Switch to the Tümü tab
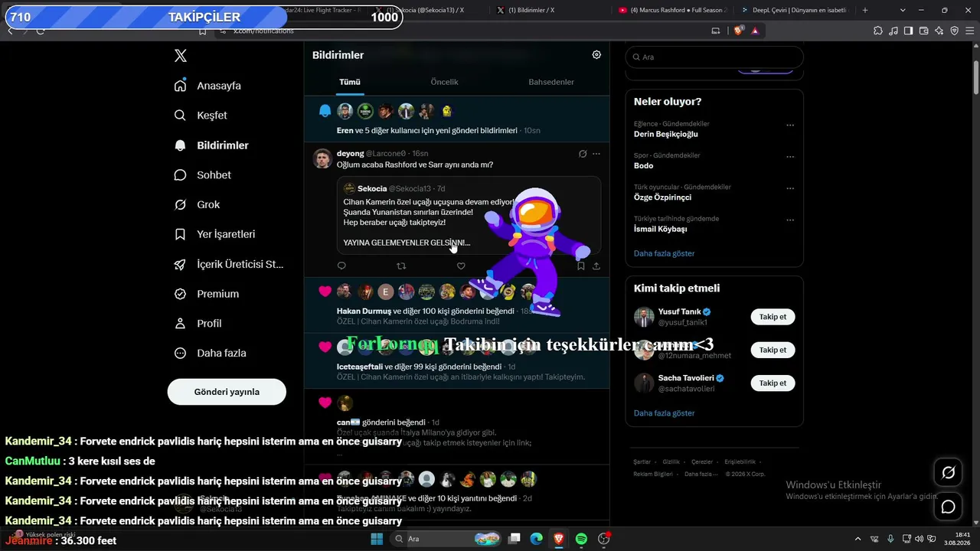This screenshot has width=980, height=551. click(x=350, y=82)
